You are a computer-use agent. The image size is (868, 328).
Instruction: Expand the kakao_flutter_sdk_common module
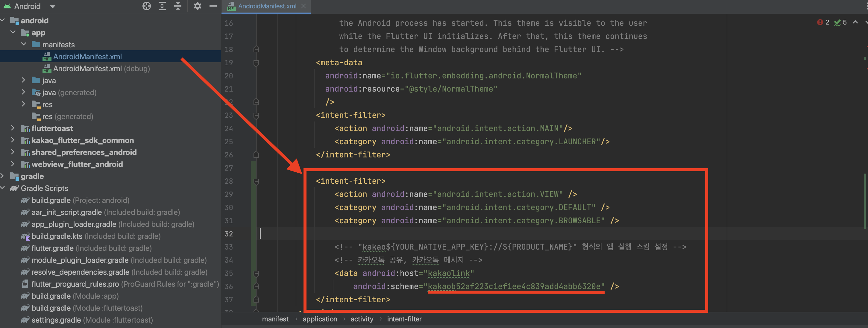pyautogui.click(x=13, y=140)
